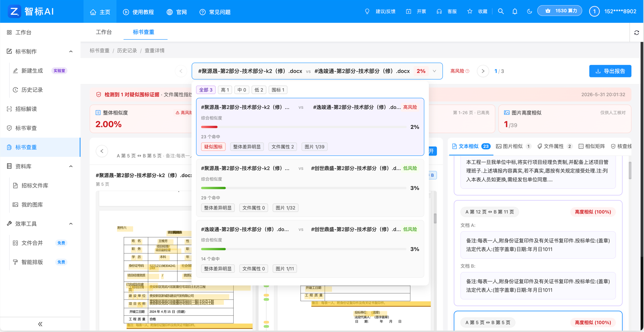Filter by 围标 1 chip
Screen dimensions: 644x332
coord(278,90)
